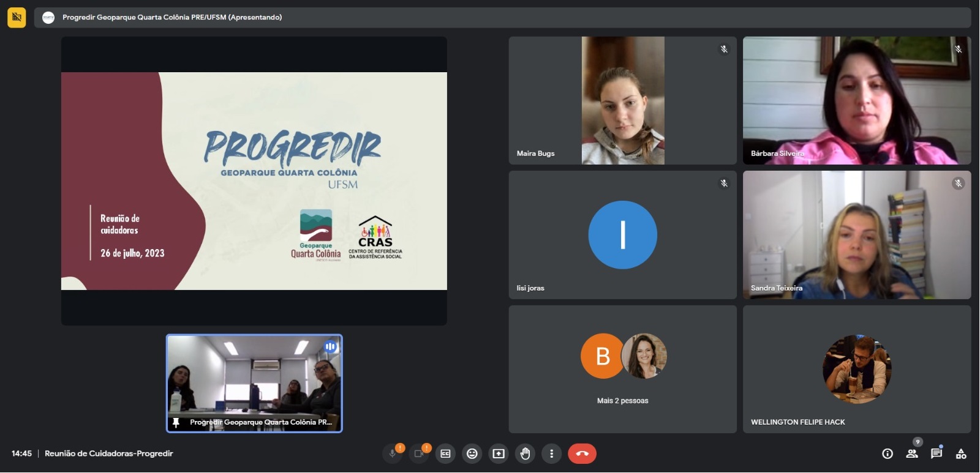The width and height of the screenshot is (980, 473).
Task: Click the presentation banner at the top
Action: 502,17
